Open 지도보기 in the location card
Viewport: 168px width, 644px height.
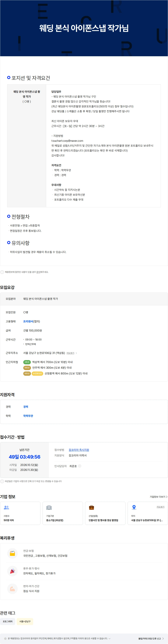click(160, 507)
